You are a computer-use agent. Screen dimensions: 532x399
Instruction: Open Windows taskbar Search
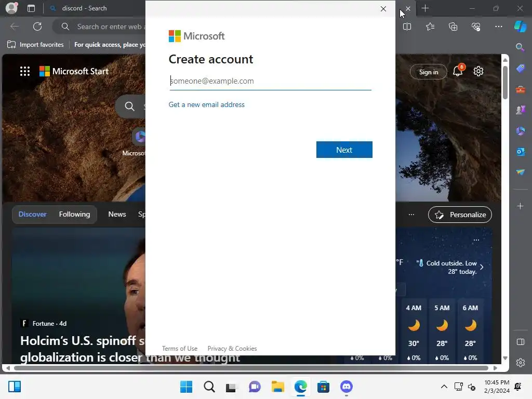pyautogui.click(x=209, y=387)
